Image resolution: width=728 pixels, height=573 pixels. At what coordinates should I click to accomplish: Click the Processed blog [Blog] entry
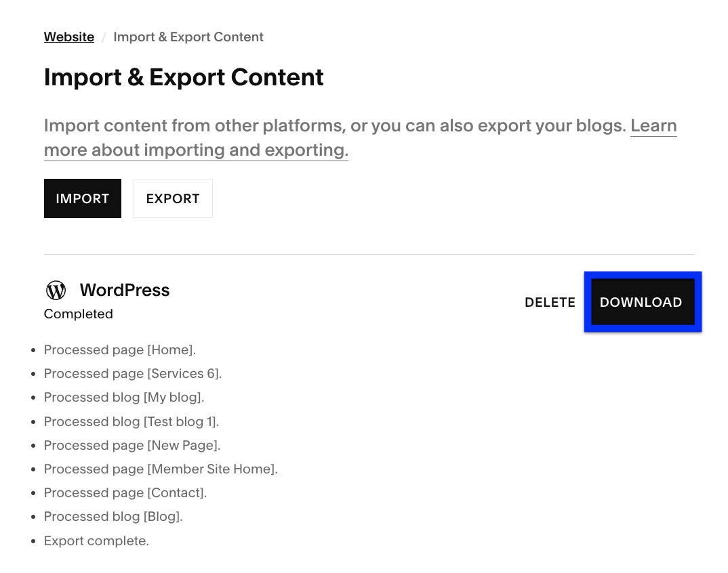(113, 516)
